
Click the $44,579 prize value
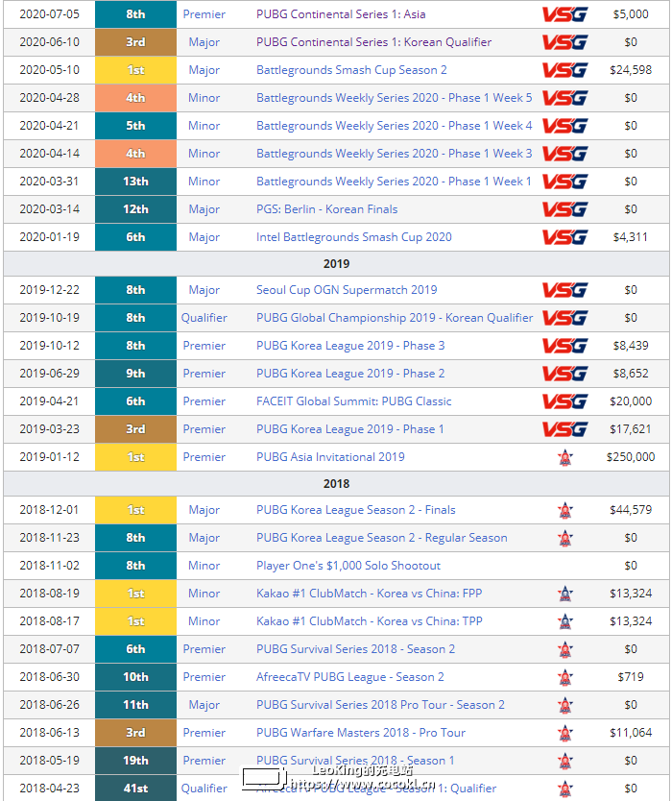pos(631,510)
